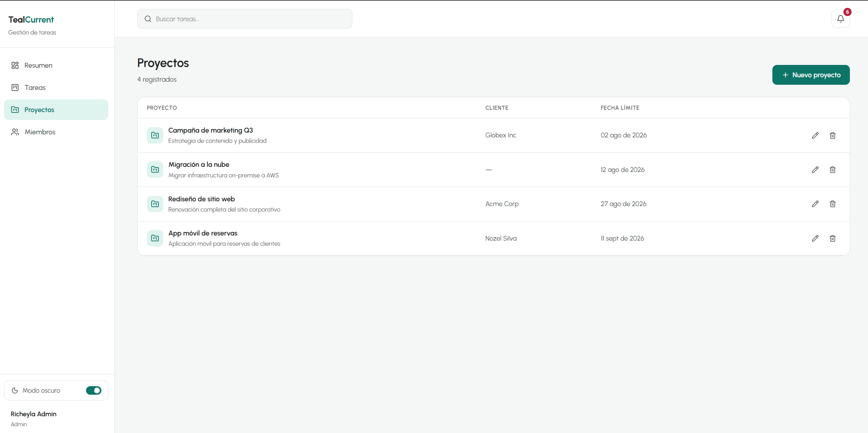The image size is (868, 433).
Task: Go to Resumen in the sidebar
Action: pyautogui.click(x=56, y=65)
